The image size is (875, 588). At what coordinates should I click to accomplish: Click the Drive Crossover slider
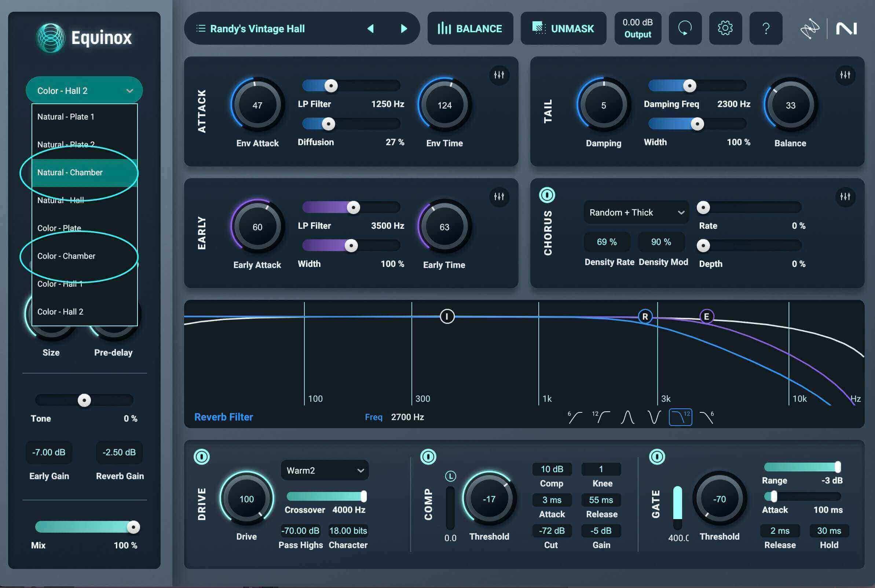327,496
